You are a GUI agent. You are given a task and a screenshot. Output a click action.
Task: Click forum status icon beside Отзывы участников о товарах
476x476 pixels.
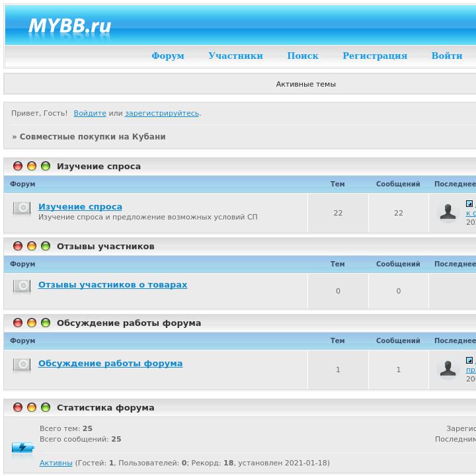tap(22, 286)
